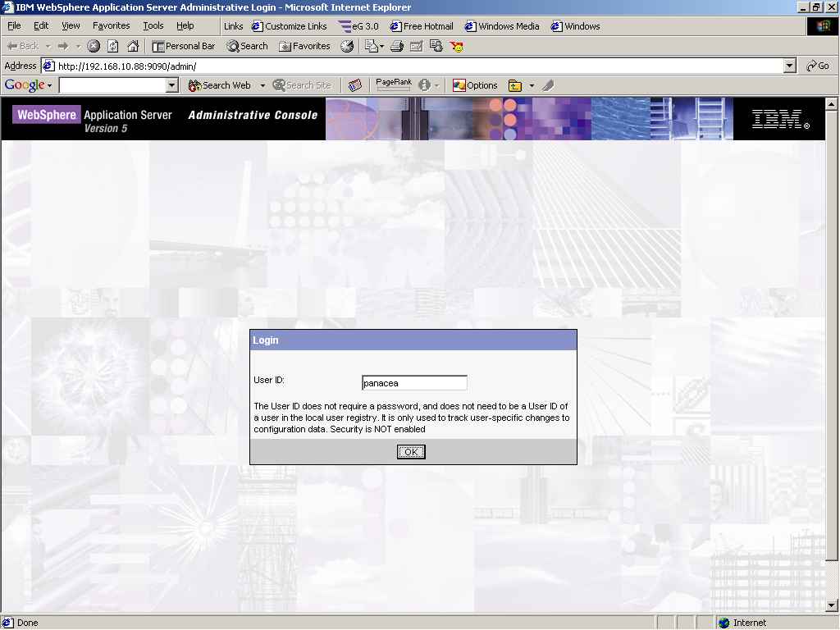Click the User ID input field
Screen dimensions: 840x630
click(x=414, y=383)
